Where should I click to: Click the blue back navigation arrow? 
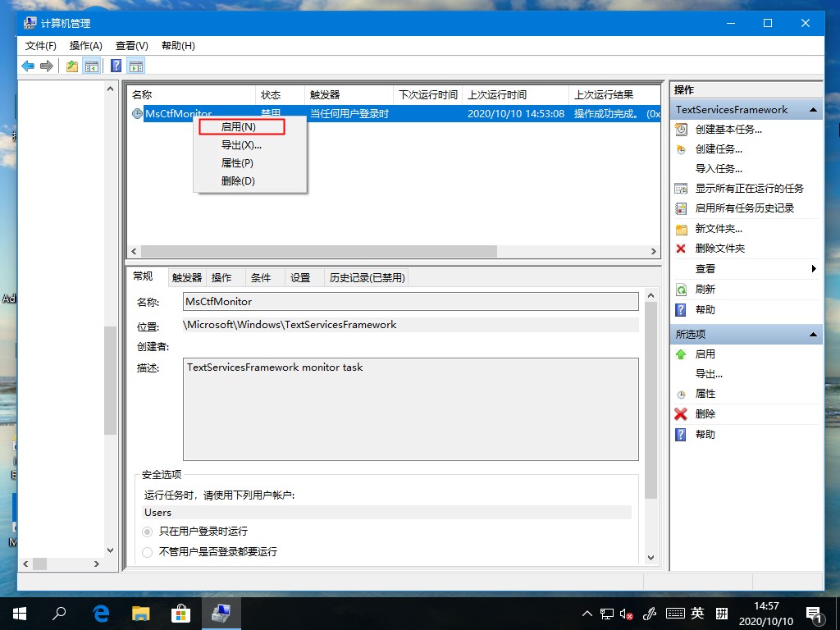click(28, 66)
